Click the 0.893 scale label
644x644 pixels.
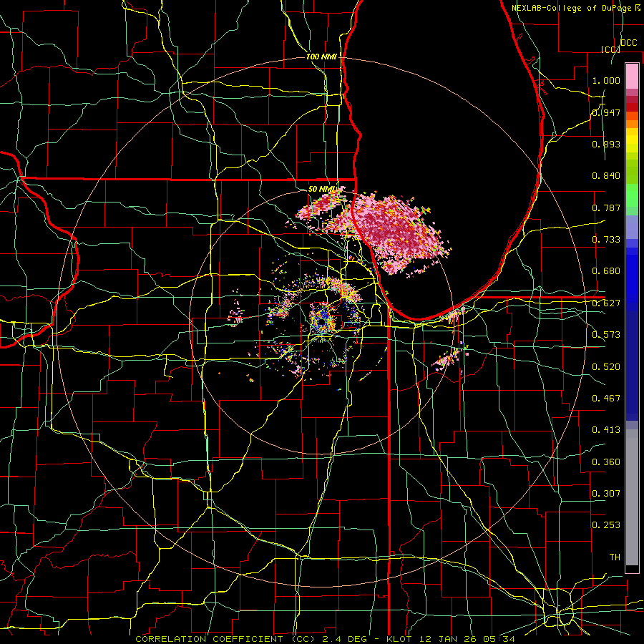(606, 144)
